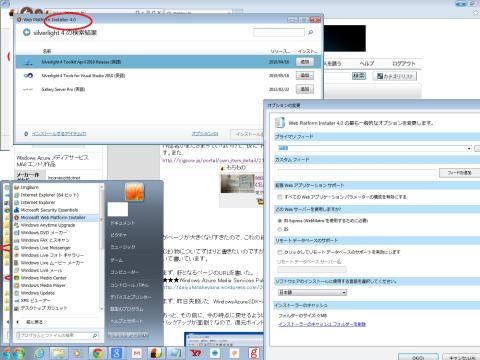Open コントロール パネル in Start menu
Viewport: 480px width, 360px height.
point(129,285)
